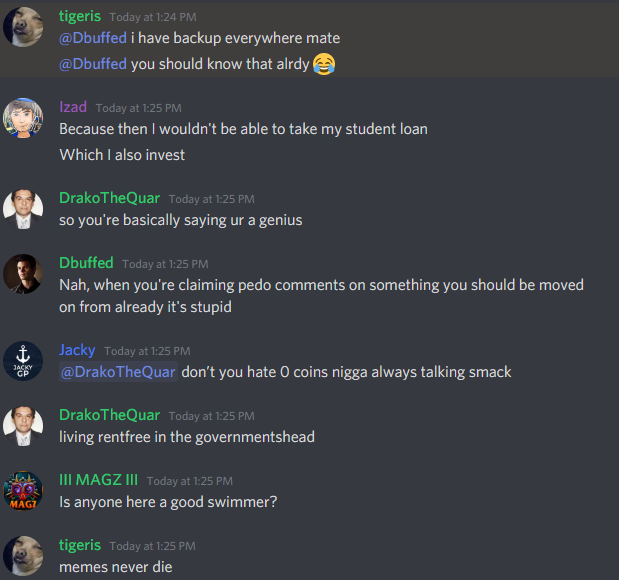The width and height of the screenshot is (619, 580).
Task: Select the 'memes never die' message
Action: [x=116, y=567]
